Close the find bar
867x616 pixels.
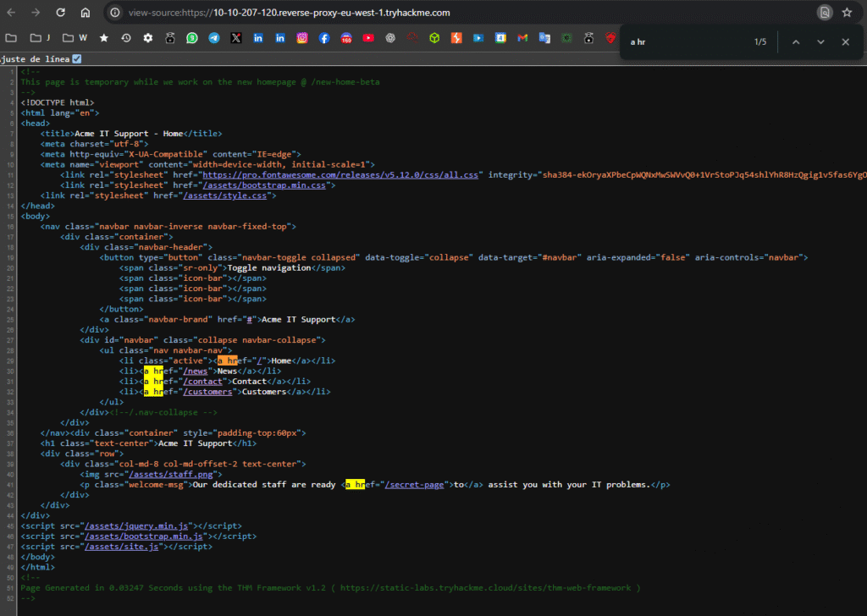845,41
